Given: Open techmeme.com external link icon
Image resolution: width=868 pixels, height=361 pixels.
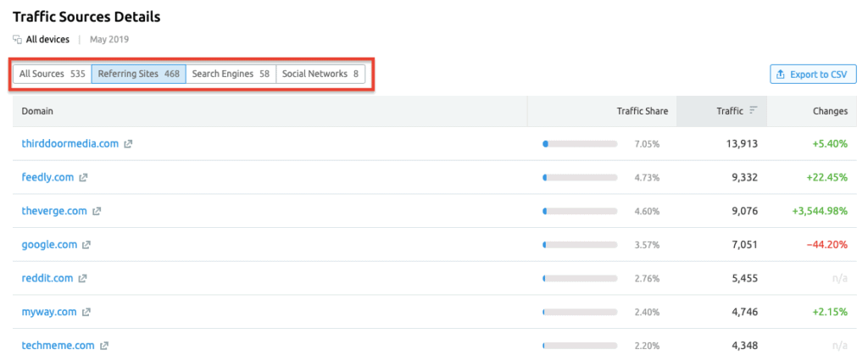Looking at the screenshot, I should [104, 346].
